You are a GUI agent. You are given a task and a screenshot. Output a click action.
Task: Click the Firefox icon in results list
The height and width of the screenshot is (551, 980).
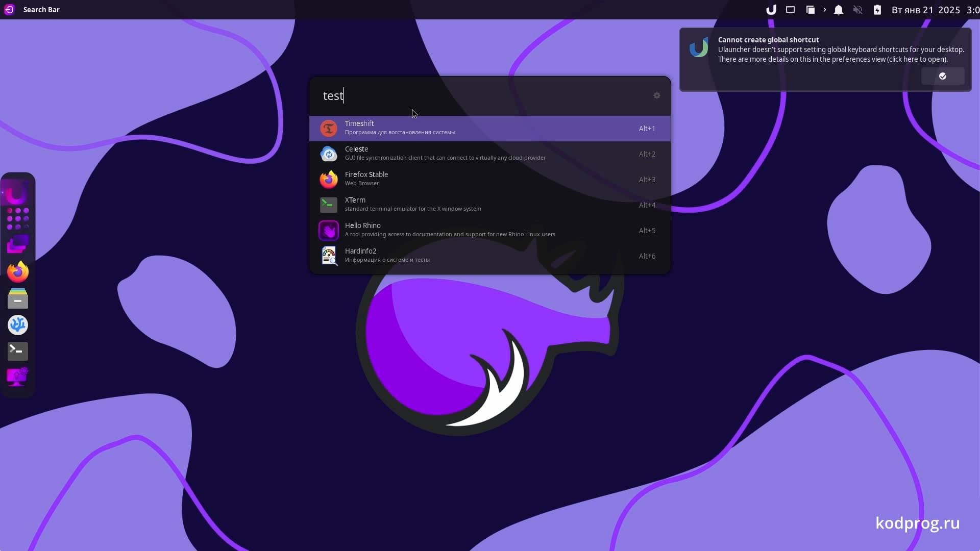(329, 180)
